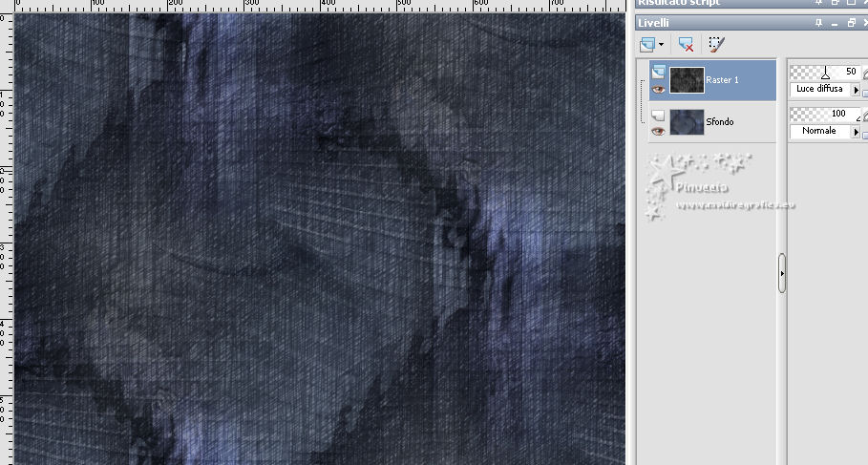
Task: Click the Sfondo layer type icon
Action: pos(658,116)
